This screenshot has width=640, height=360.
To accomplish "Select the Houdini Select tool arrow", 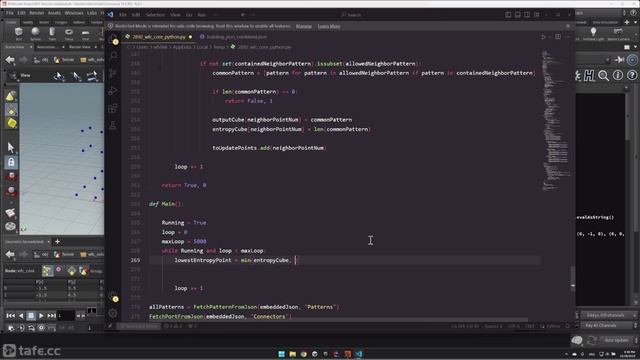I will pyautogui.click(x=11, y=147).
